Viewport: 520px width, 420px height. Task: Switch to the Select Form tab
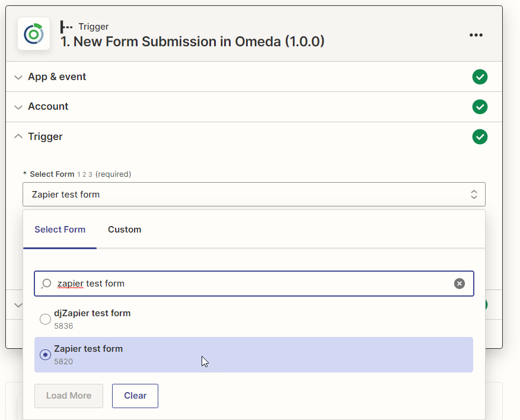60,230
